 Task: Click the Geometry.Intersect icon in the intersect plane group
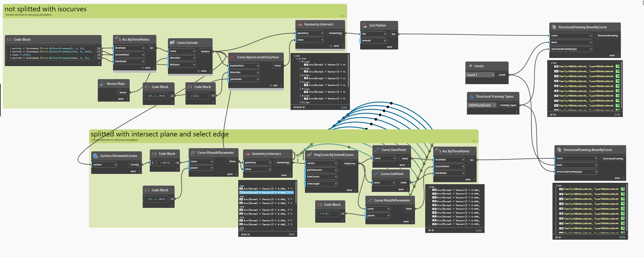(247, 154)
